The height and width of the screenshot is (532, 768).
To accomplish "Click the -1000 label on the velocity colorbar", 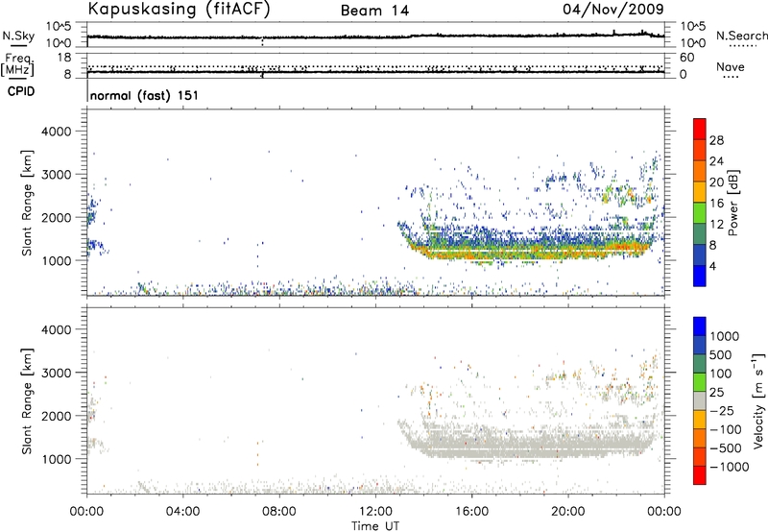I will click(x=730, y=467).
